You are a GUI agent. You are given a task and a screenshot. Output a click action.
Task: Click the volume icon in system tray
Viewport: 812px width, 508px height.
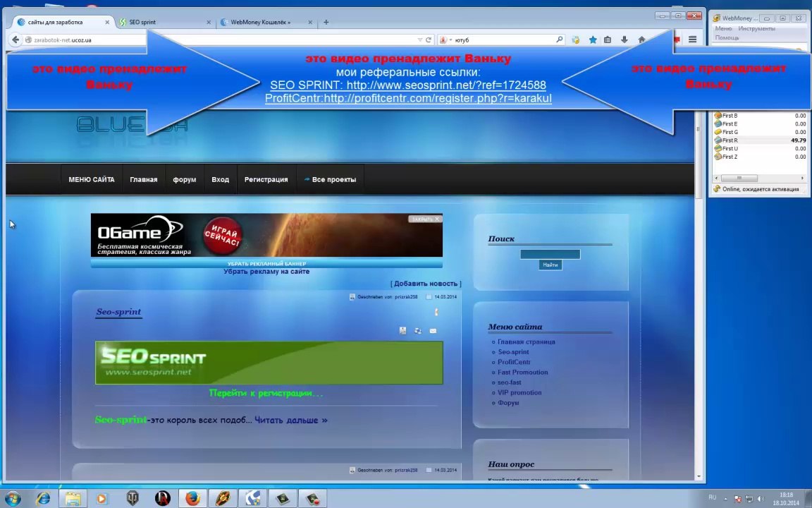tap(761, 499)
